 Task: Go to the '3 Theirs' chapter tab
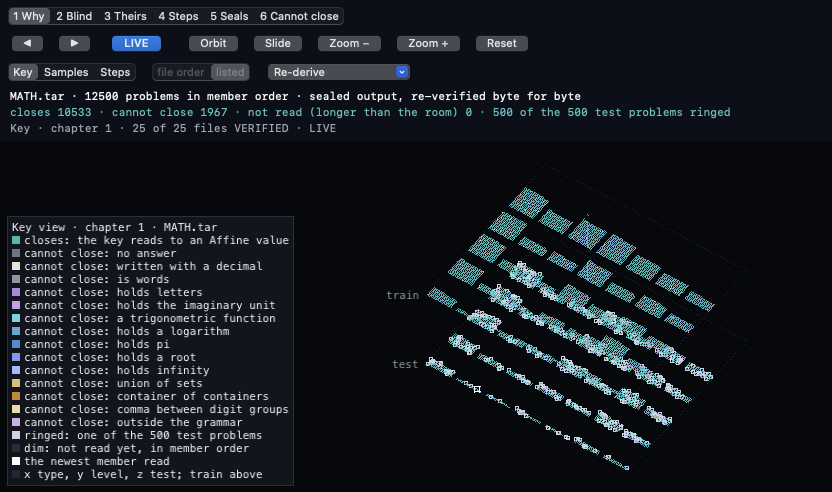[125, 16]
